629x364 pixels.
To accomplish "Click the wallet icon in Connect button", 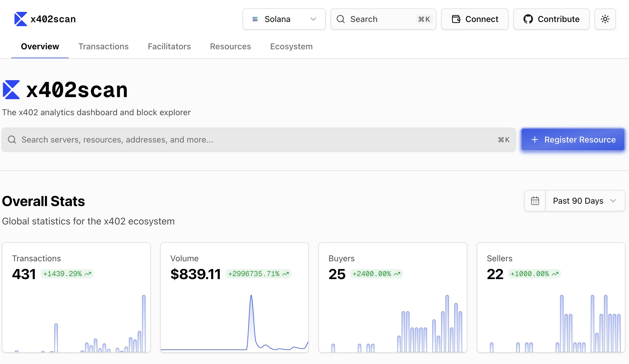I will coord(456,19).
